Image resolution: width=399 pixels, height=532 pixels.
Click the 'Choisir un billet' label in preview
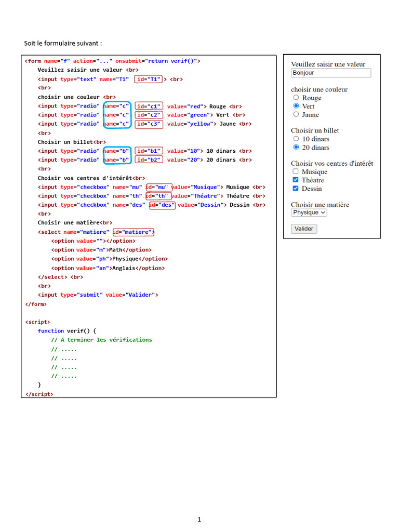(315, 130)
